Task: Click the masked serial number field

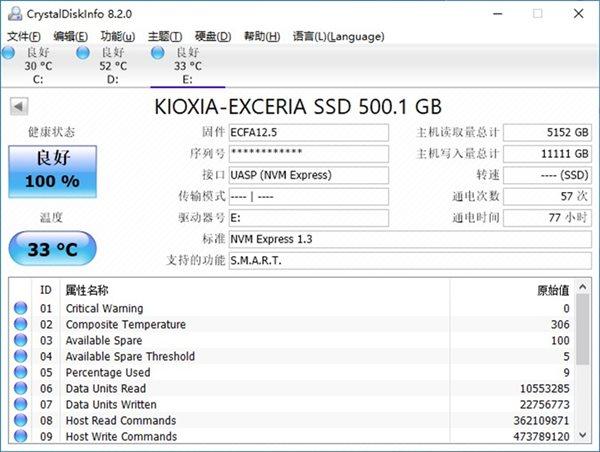Action: 309,154
